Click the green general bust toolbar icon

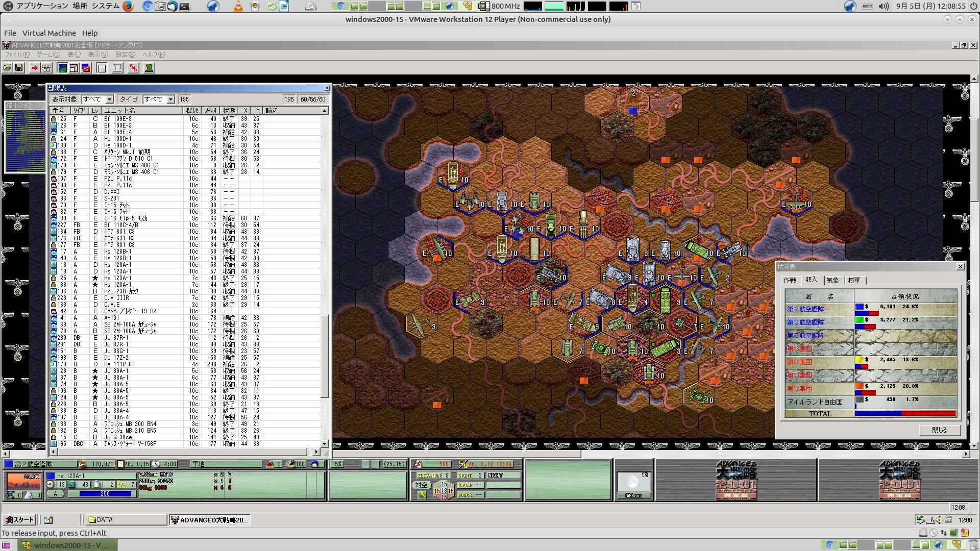(x=149, y=68)
